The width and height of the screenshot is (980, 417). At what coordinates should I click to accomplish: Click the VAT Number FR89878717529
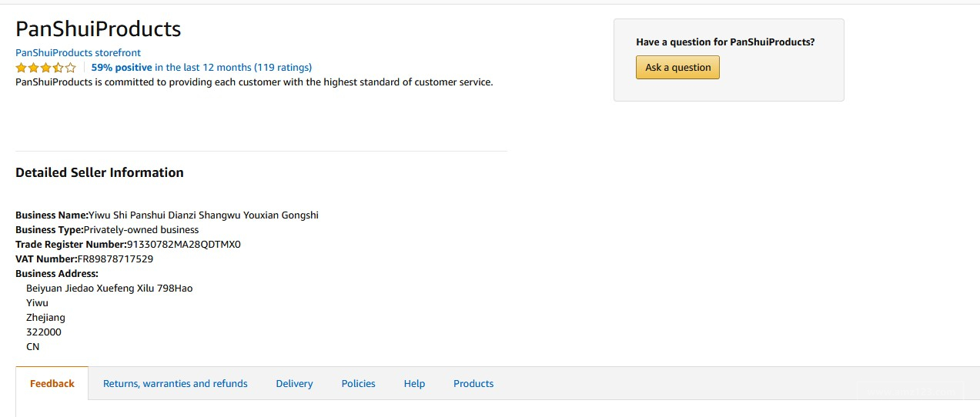115,259
